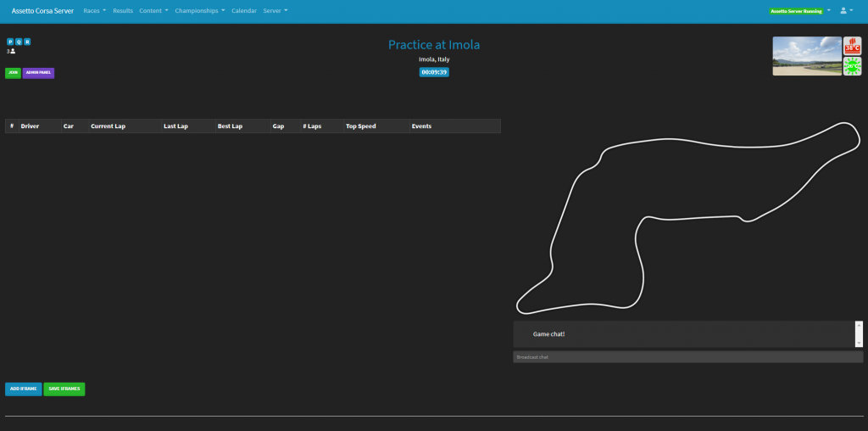This screenshot has height=431, width=868.
Task: Click the Practice session P badge
Action: coord(10,42)
